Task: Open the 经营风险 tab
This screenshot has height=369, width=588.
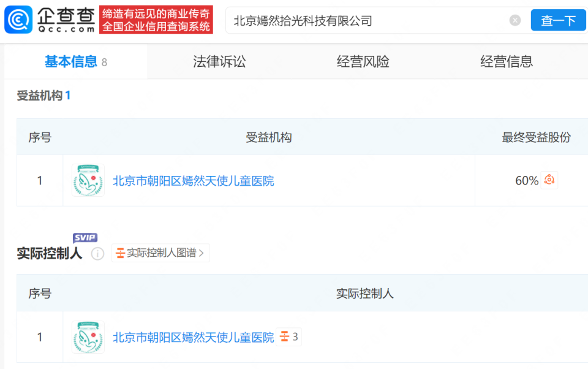Action: point(363,61)
